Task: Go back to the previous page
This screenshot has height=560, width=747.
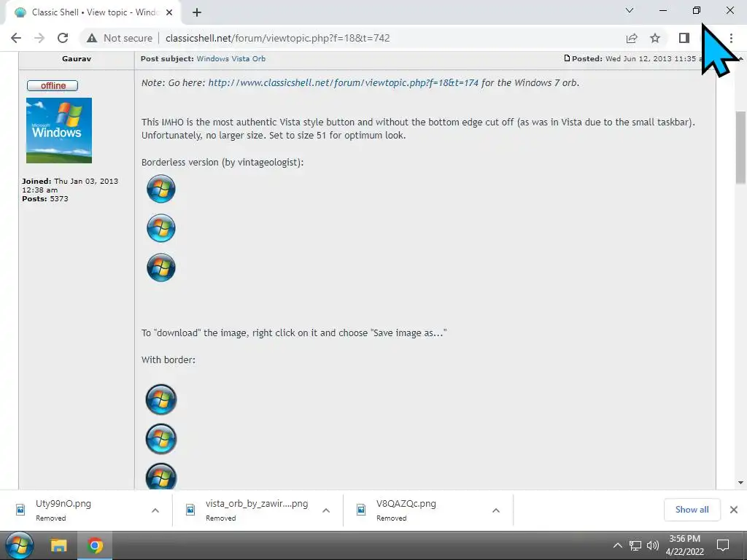Action: pos(16,38)
